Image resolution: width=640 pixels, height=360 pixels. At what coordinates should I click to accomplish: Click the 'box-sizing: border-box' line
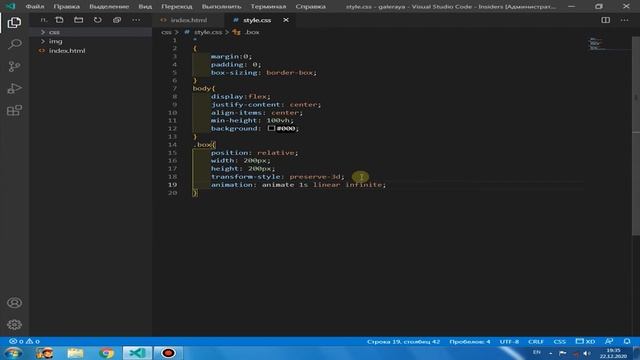pyautogui.click(x=264, y=72)
